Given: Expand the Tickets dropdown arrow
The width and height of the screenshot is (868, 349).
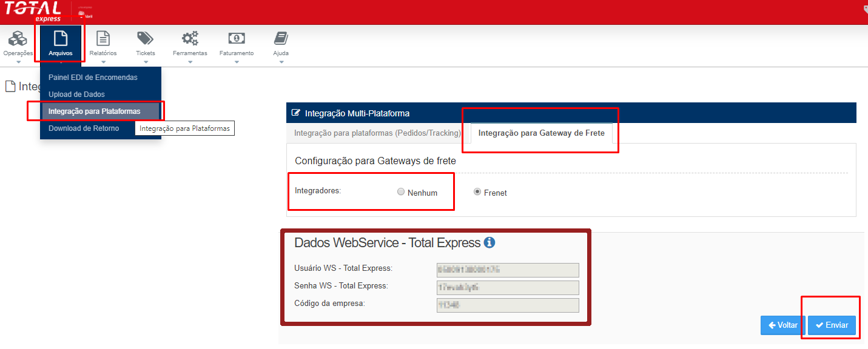Looking at the screenshot, I should pyautogui.click(x=146, y=62).
